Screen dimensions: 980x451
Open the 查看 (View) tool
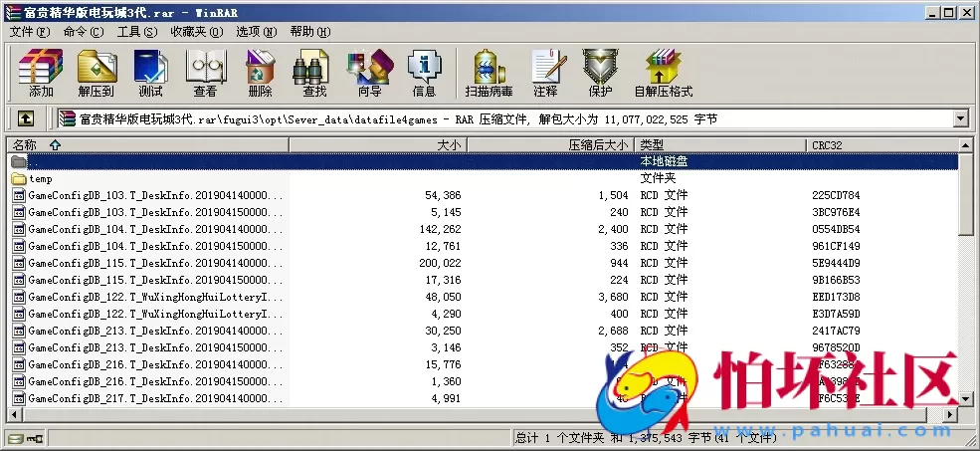205,74
